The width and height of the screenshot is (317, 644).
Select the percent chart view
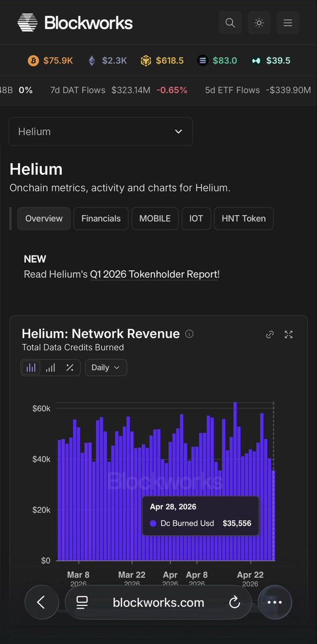point(70,368)
